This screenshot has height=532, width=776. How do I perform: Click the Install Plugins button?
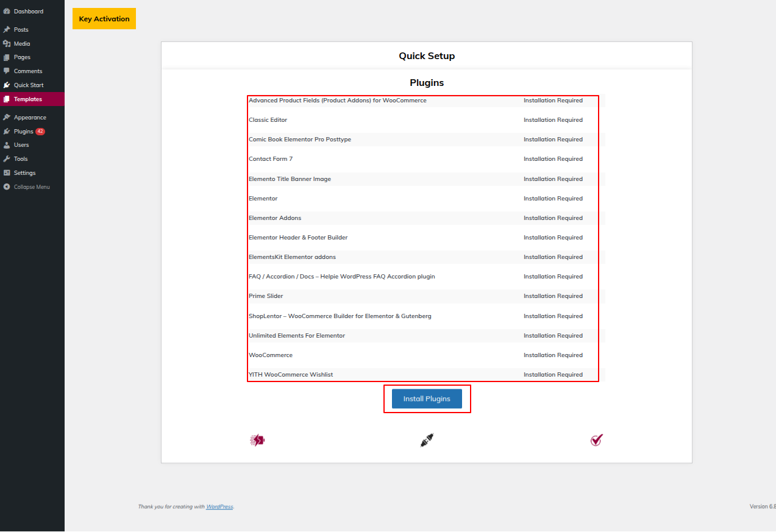point(427,399)
